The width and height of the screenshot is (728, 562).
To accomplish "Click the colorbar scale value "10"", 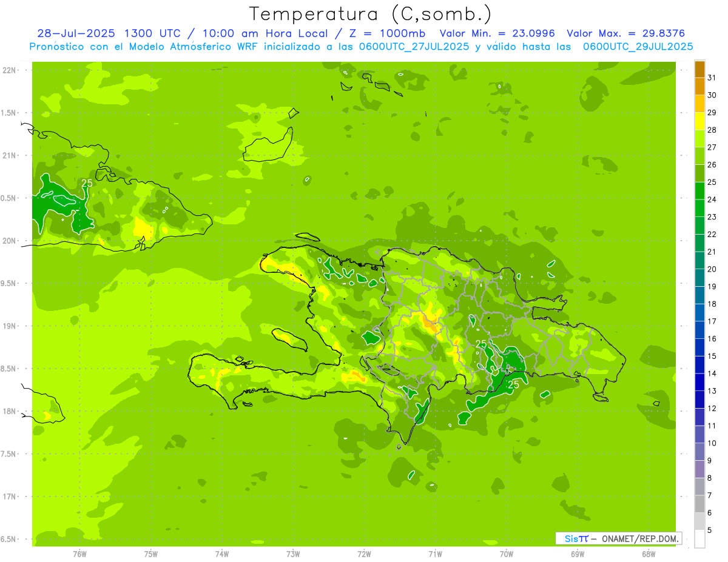I will (712, 443).
